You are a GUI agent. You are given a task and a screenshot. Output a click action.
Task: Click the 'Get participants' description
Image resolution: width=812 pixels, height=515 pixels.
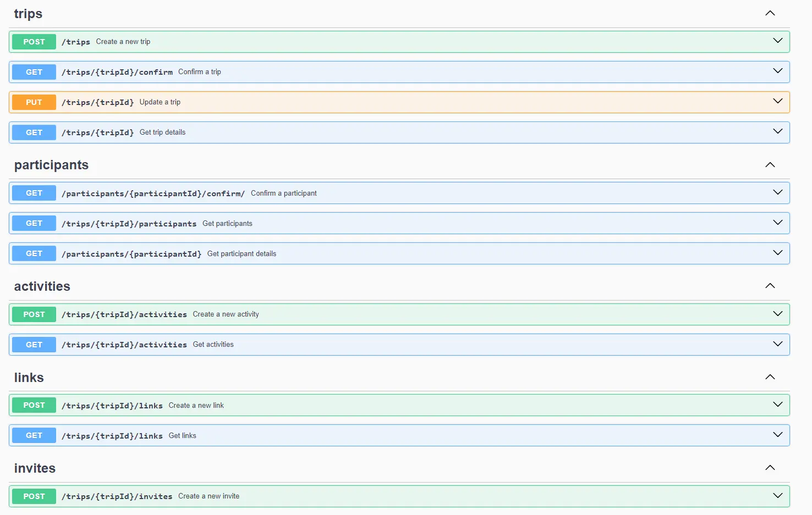(x=227, y=224)
